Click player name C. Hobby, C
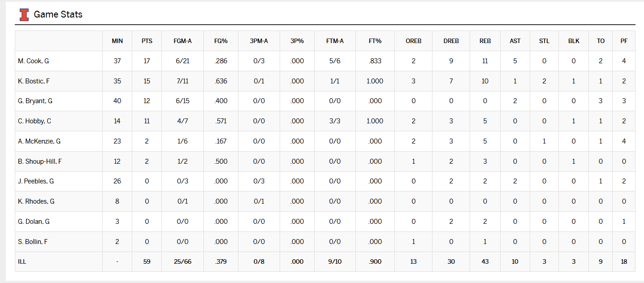This screenshot has width=644, height=283. (x=35, y=121)
